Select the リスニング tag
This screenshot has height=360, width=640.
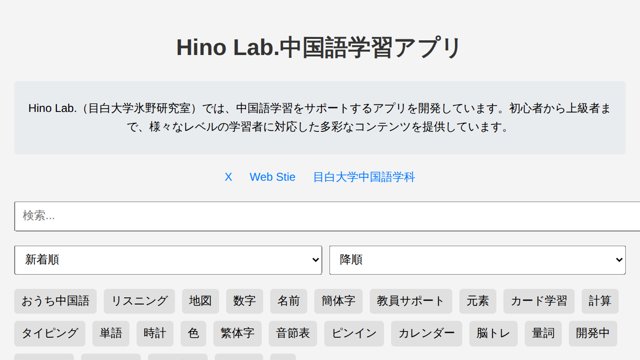click(139, 301)
